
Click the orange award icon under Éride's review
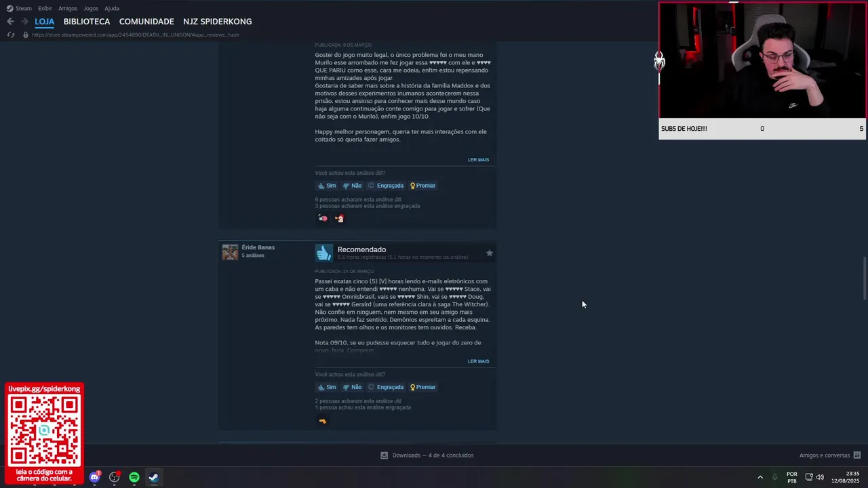point(323,421)
